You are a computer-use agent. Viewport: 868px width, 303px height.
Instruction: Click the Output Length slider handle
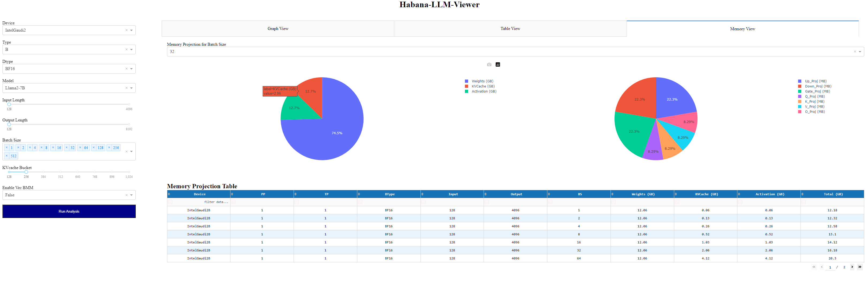click(9, 125)
